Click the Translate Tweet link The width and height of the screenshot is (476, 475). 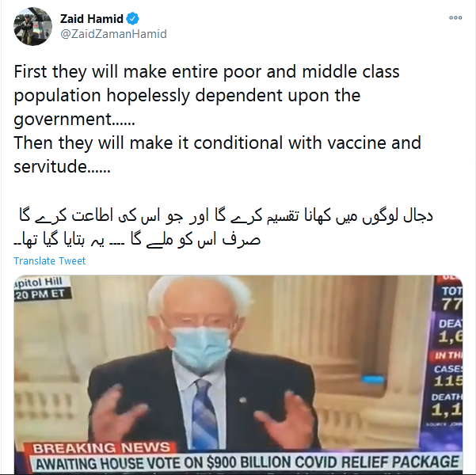pos(49,260)
